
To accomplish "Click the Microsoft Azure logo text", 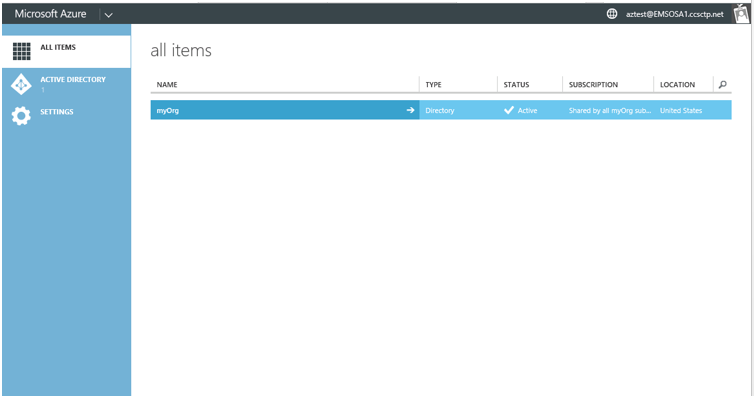I will point(50,14).
